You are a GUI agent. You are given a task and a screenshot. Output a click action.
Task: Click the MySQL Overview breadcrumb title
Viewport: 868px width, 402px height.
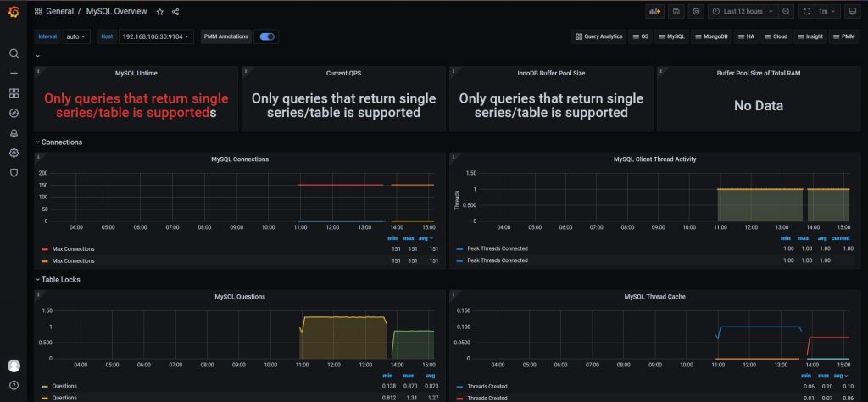tap(117, 11)
